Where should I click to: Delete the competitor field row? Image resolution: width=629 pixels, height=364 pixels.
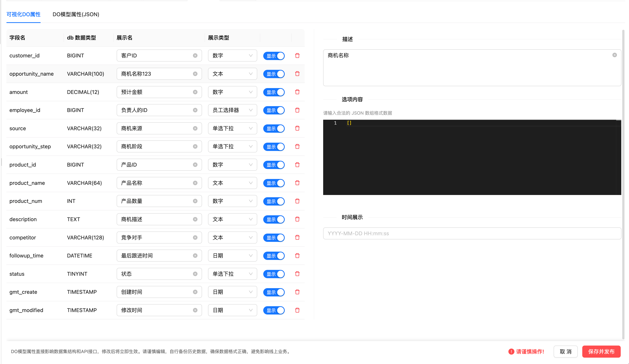[297, 238]
